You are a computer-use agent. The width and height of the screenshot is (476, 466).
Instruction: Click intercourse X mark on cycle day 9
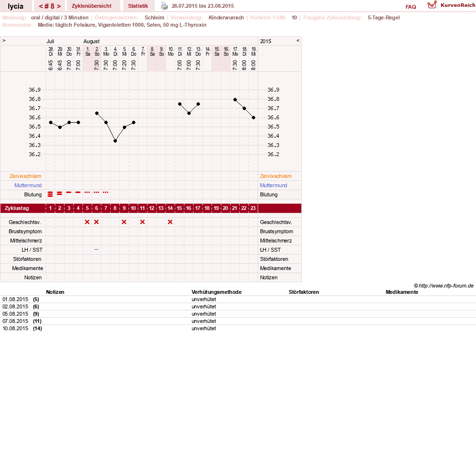click(x=124, y=222)
